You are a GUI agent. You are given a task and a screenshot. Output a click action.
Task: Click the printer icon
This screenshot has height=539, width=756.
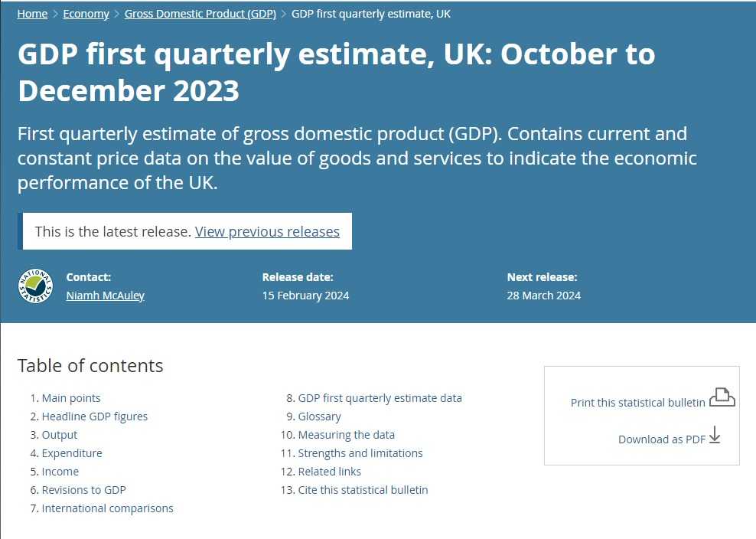pos(722,398)
